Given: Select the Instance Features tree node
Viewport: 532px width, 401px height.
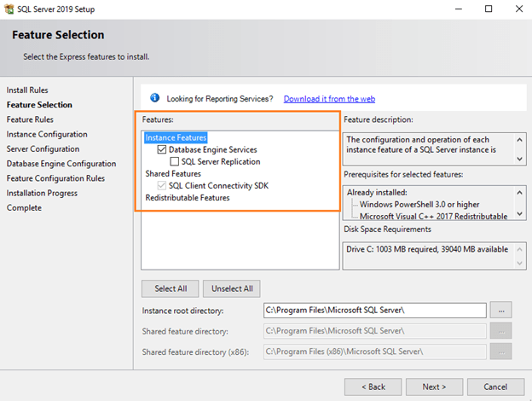Looking at the screenshot, I should 176,137.
